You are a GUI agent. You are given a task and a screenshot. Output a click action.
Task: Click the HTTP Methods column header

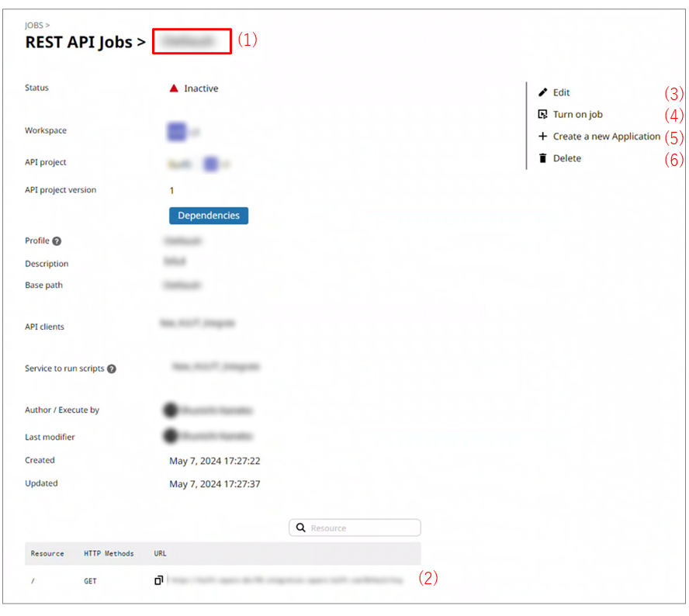[x=109, y=554]
